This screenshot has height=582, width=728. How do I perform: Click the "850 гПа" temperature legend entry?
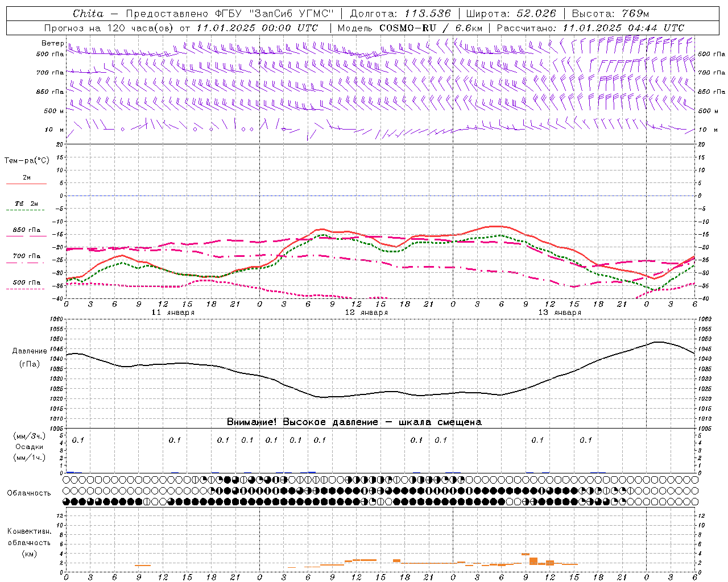coord(27,230)
